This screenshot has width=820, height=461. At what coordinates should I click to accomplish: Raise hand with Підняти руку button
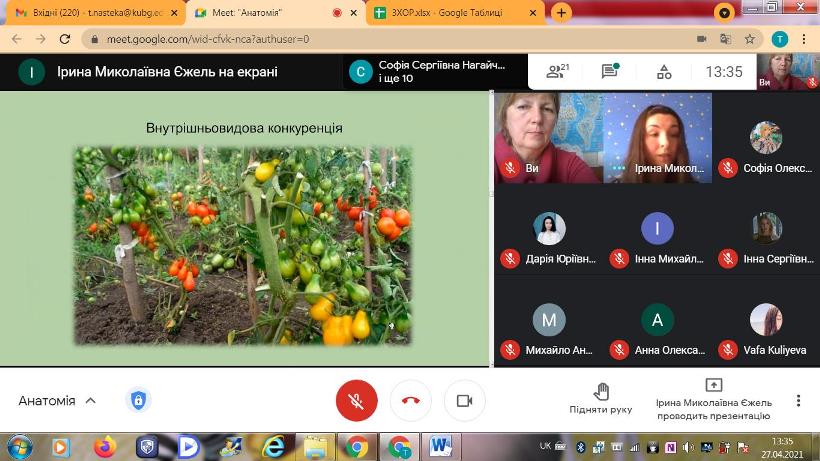(600, 399)
